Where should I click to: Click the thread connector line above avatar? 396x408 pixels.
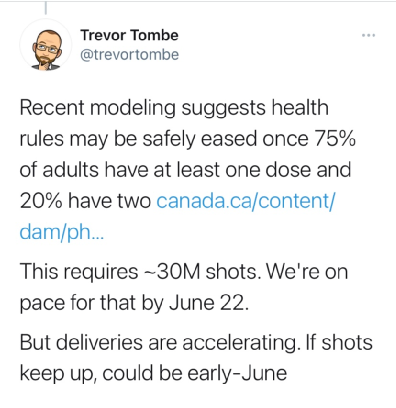pyautogui.click(x=46, y=8)
